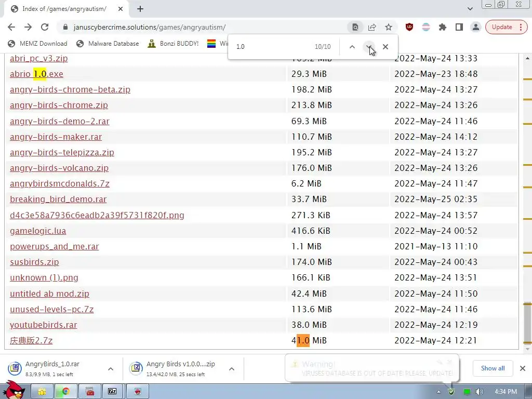Toggle the browser side panel

459,27
